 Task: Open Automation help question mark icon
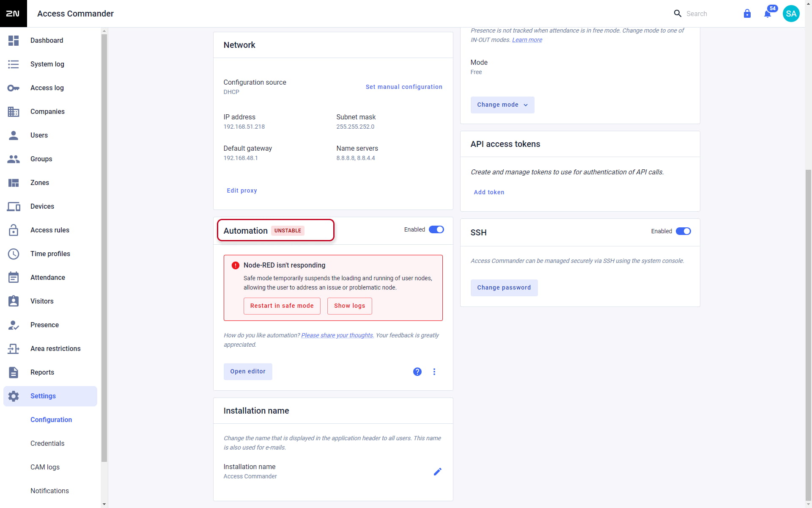417,372
